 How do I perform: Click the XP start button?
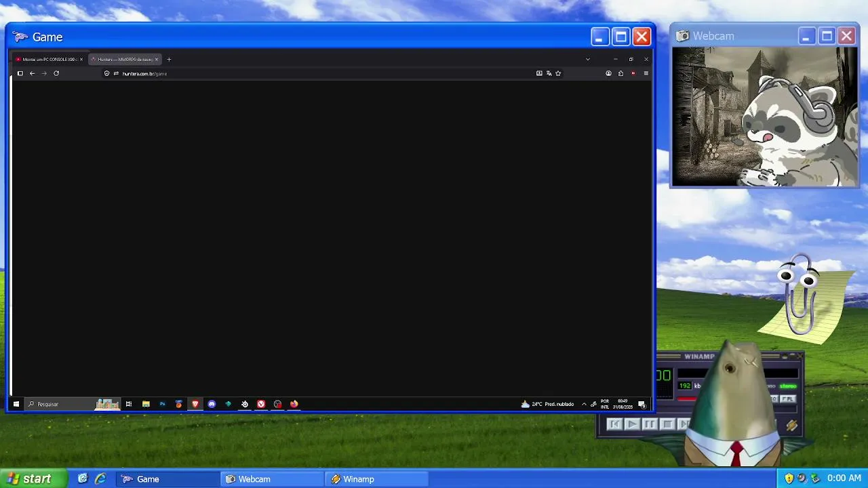tap(34, 479)
